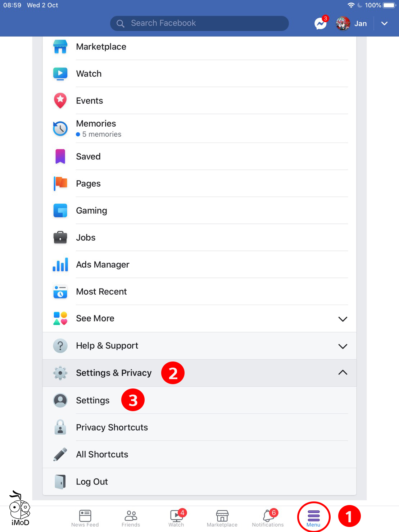Image resolution: width=399 pixels, height=532 pixels.
Task: Click the Memories clock icon
Action: (x=60, y=128)
